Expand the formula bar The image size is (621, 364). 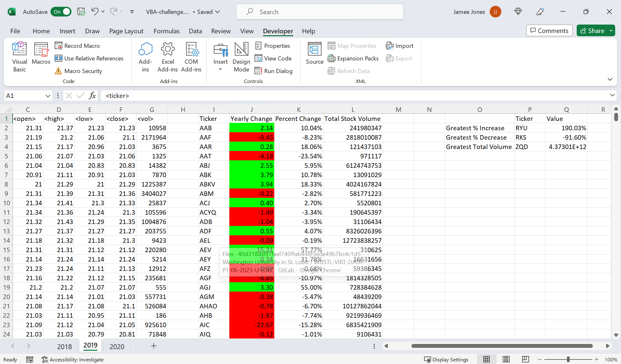[612, 96]
